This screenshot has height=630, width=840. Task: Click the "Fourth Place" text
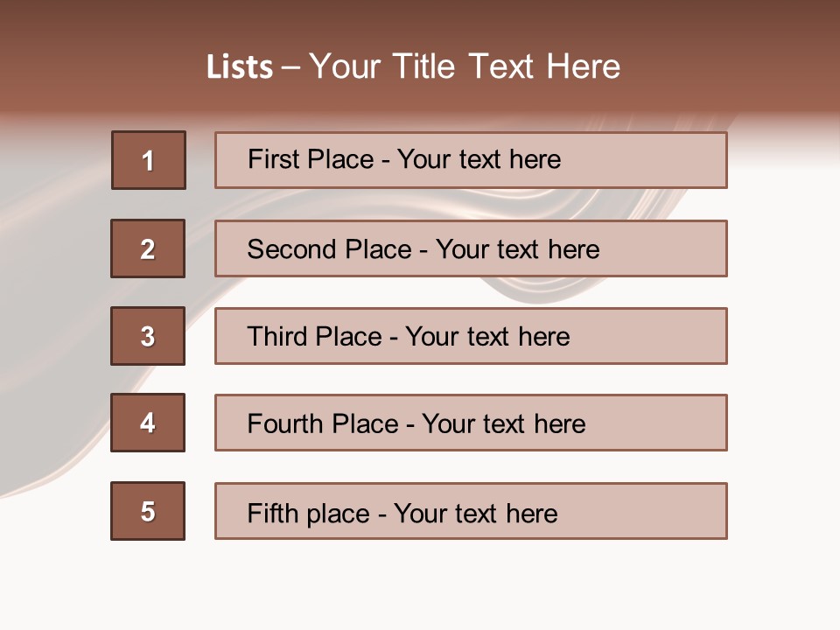tap(323, 424)
